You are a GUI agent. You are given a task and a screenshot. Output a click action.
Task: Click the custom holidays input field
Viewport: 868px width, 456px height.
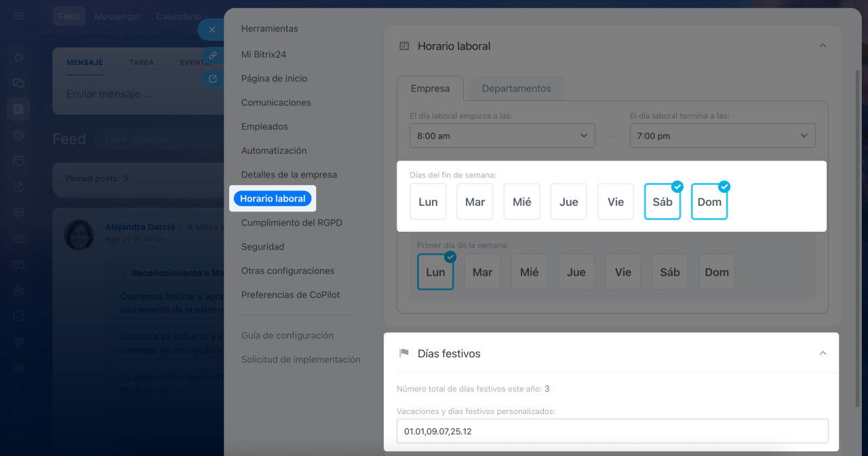612,431
